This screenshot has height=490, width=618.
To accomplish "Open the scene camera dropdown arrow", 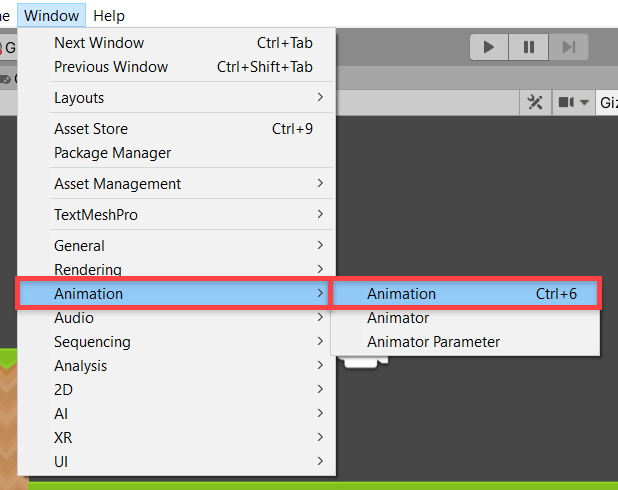I will pyautogui.click(x=584, y=103).
